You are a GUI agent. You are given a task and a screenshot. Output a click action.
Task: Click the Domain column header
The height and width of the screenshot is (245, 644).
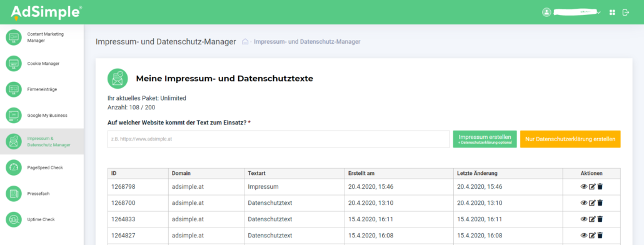(x=206, y=173)
